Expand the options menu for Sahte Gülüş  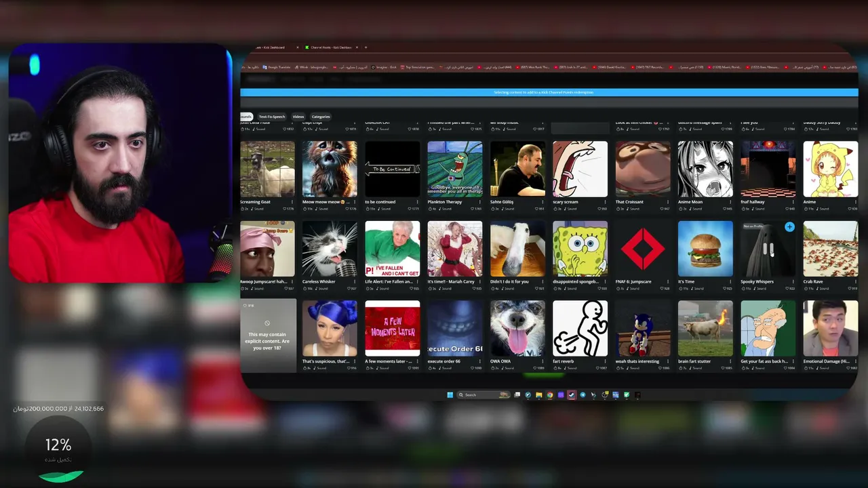542,202
